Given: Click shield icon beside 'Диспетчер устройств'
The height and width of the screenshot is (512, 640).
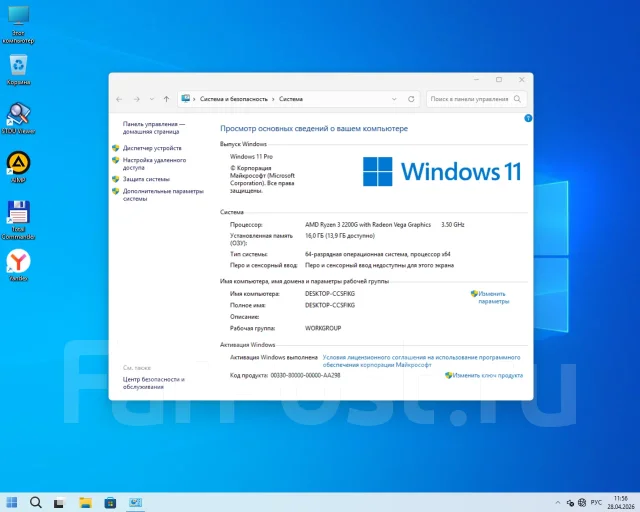Looking at the screenshot, I should click(x=116, y=148).
